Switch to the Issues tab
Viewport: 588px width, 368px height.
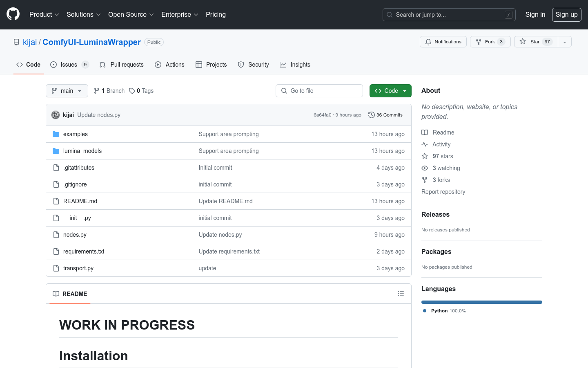click(x=69, y=65)
